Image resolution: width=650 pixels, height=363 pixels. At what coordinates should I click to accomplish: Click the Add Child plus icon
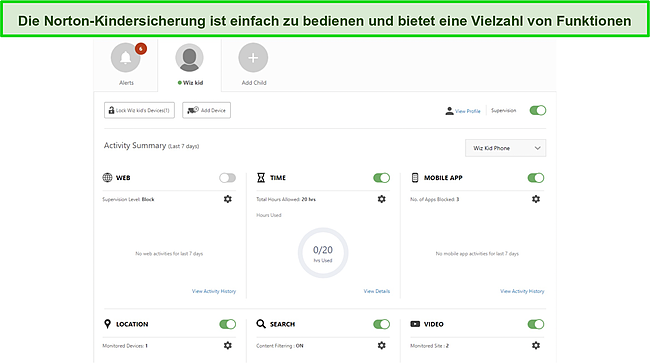[253, 58]
